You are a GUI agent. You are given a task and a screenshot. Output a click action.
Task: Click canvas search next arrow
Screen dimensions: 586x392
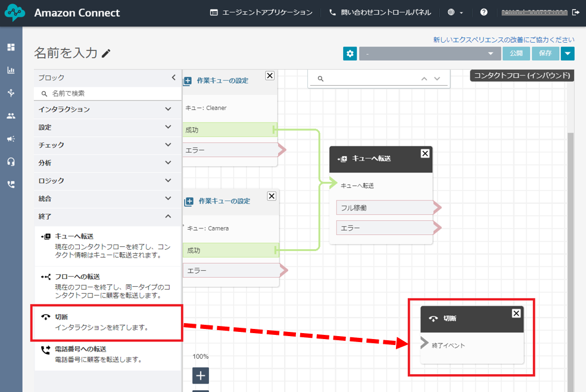437,79
